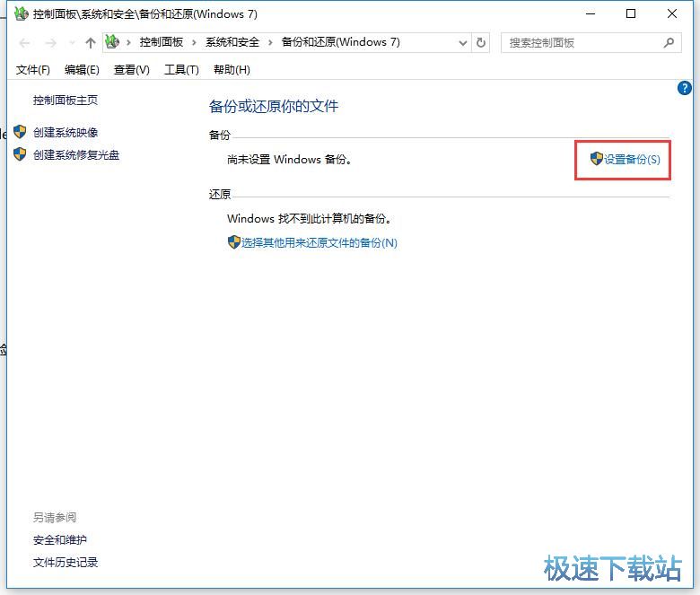Viewport: 700px width, 595px height.
Task: Click the blue help question mark icon
Action: (x=684, y=88)
